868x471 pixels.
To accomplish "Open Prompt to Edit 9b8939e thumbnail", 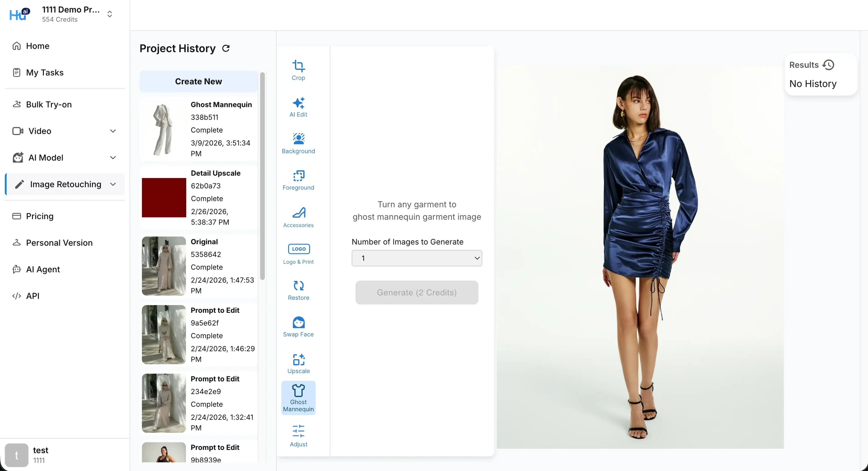I will pos(164,452).
